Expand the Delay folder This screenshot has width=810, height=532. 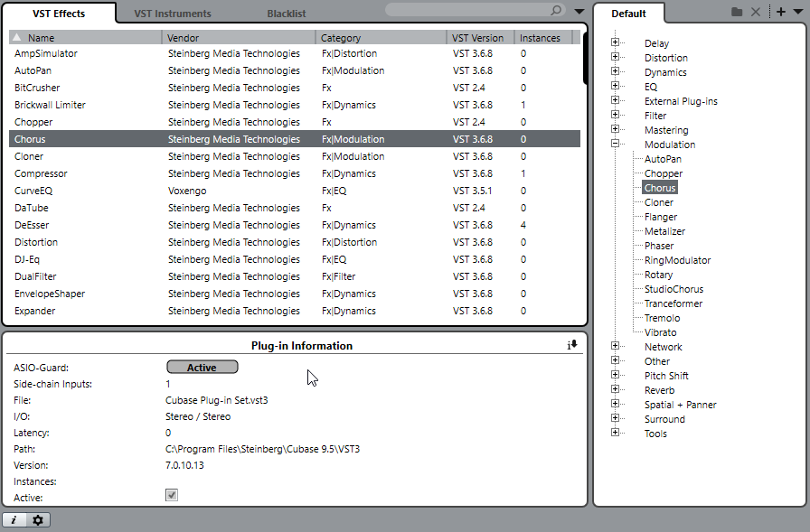point(615,42)
